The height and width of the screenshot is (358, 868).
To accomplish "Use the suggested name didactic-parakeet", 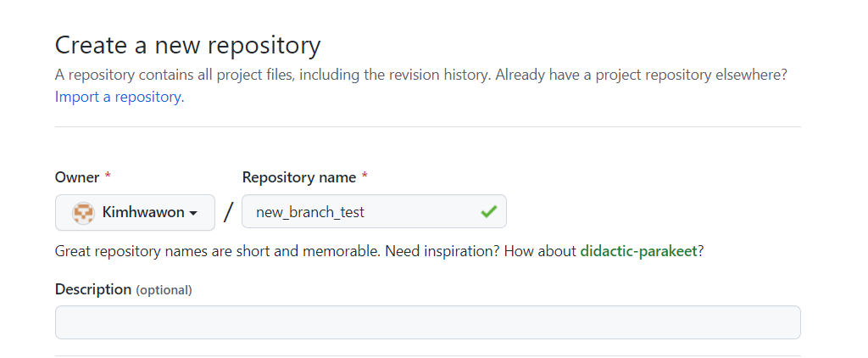I will (638, 251).
